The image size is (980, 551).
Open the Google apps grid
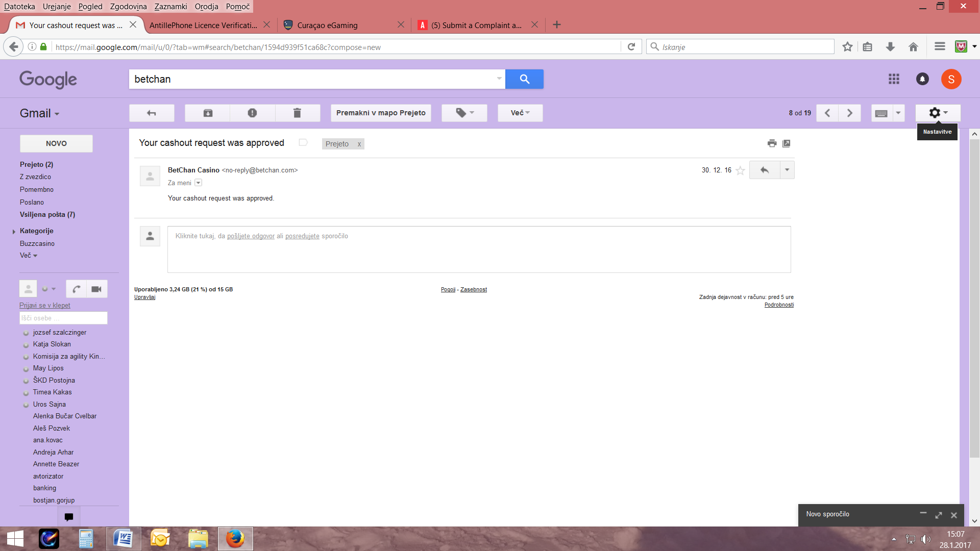894,79
